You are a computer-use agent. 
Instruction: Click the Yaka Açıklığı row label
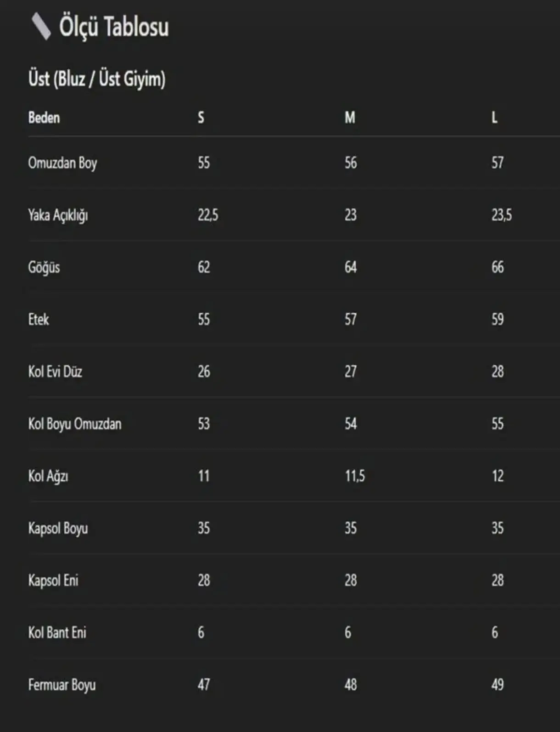point(58,215)
